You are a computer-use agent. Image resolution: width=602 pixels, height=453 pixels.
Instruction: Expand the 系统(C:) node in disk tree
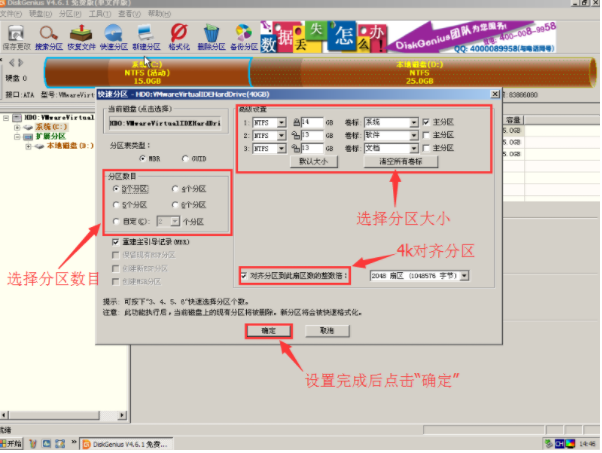[30, 128]
